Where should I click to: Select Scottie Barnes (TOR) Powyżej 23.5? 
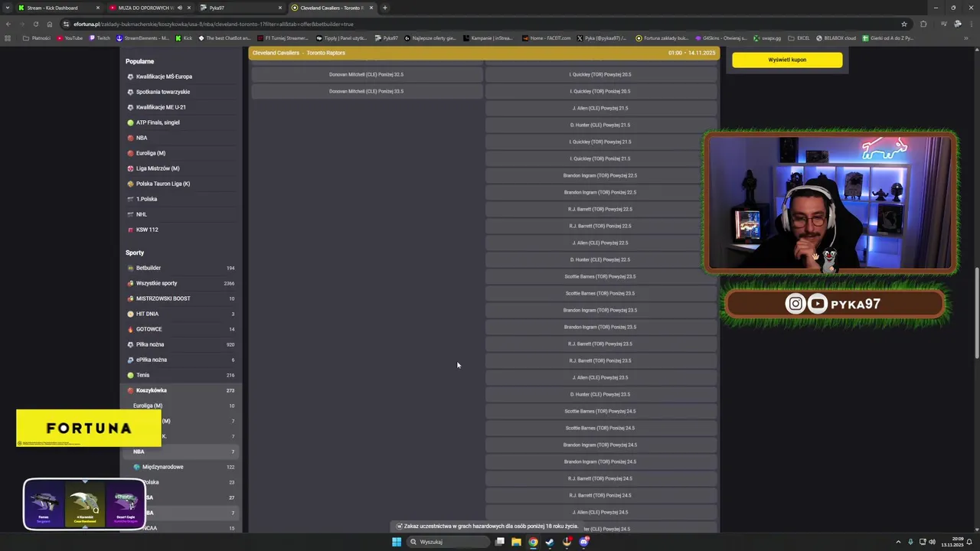point(600,276)
